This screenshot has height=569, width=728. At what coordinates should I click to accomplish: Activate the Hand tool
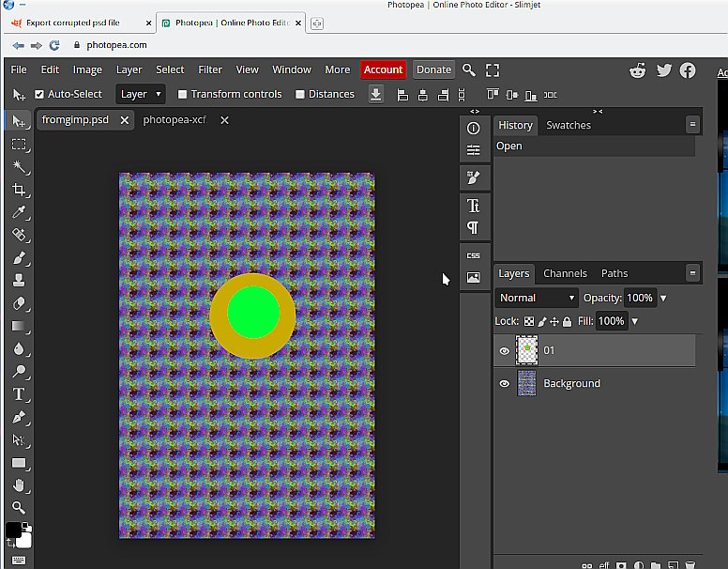pyautogui.click(x=18, y=484)
